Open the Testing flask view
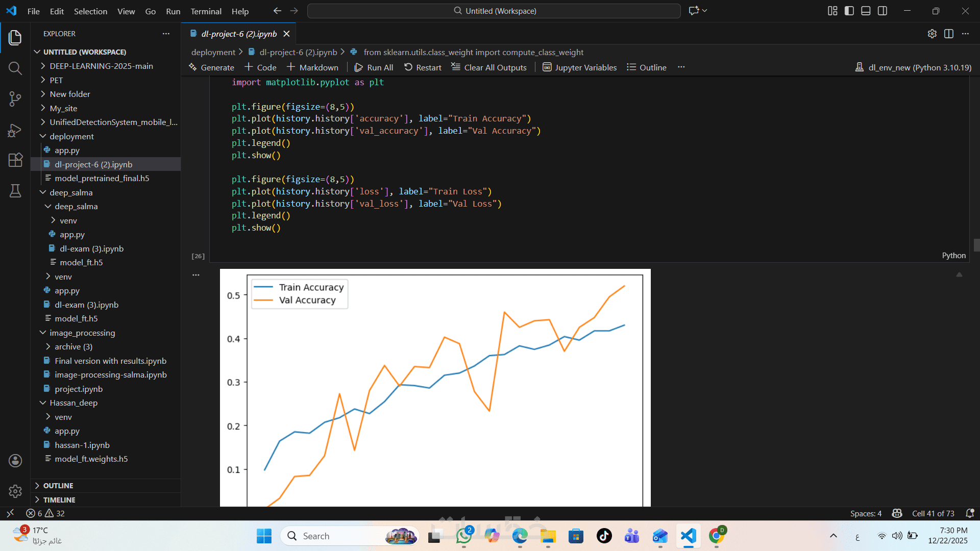This screenshot has width=980, height=551. pyautogui.click(x=15, y=191)
